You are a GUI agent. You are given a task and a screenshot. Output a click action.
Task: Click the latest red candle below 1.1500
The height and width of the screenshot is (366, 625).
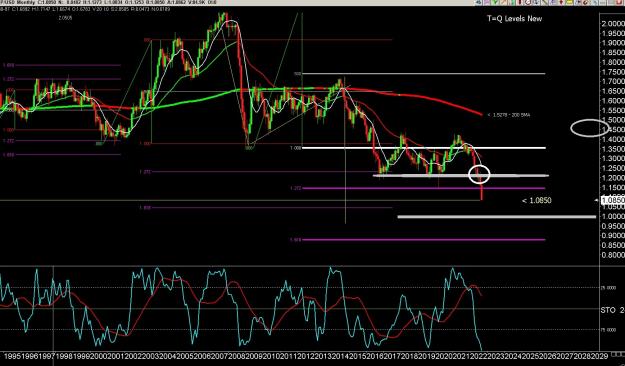coord(482,193)
